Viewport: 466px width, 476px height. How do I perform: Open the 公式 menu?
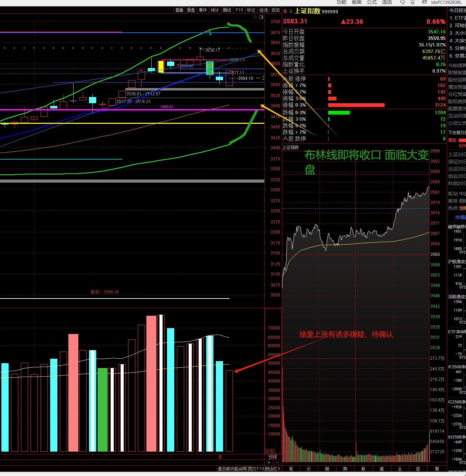[371, 2]
